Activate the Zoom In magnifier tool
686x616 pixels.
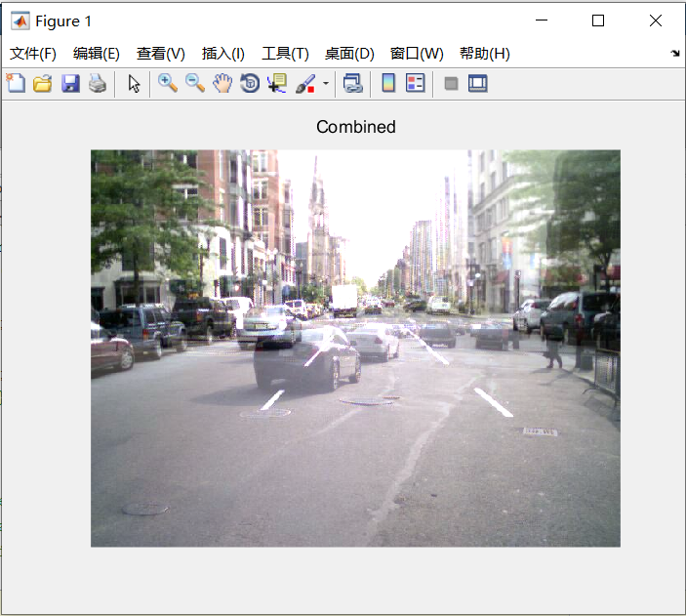pyautogui.click(x=168, y=83)
